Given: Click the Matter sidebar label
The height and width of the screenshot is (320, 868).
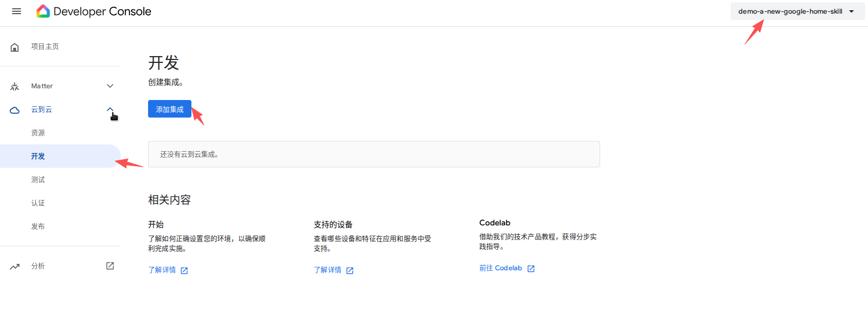Looking at the screenshot, I should [42, 86].
